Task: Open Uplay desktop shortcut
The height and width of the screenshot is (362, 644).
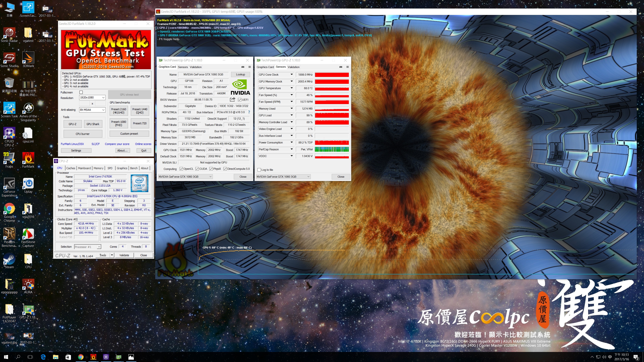Action: point(28,185)
